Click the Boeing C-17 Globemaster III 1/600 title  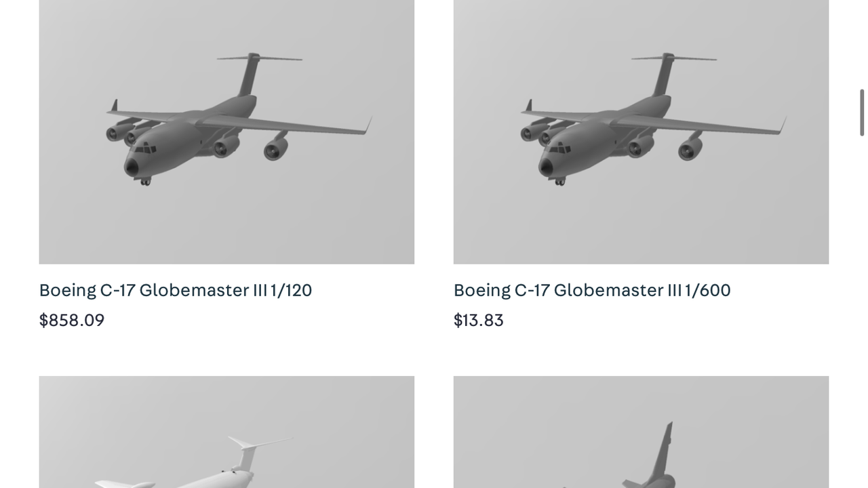[x=592, y=290]
